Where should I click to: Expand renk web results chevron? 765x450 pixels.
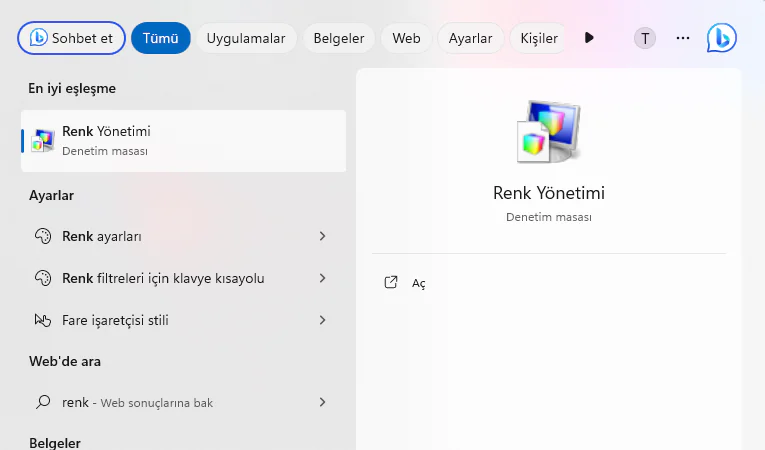pyautogui.click(x=322, y=402)
